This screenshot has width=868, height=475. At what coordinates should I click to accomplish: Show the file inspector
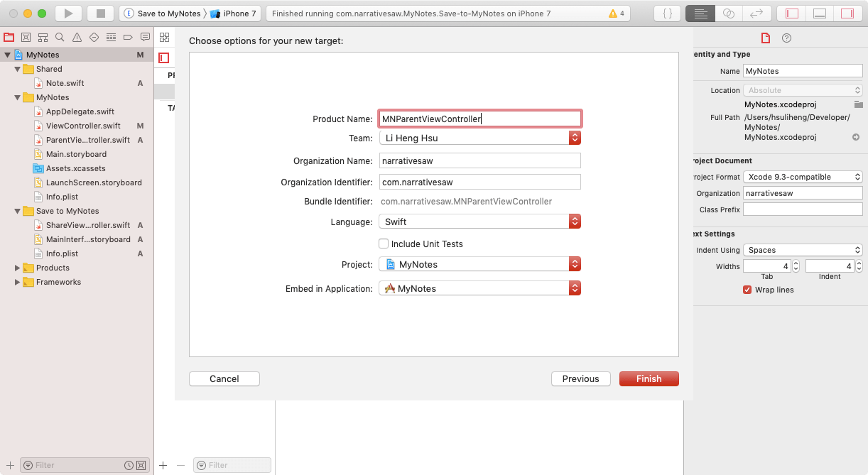coord(765,38)
